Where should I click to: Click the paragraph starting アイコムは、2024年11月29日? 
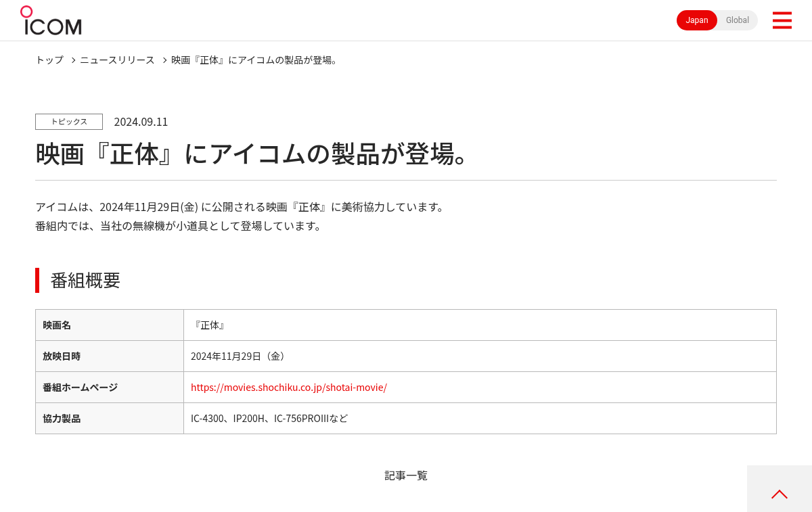[x=242, y=207]
